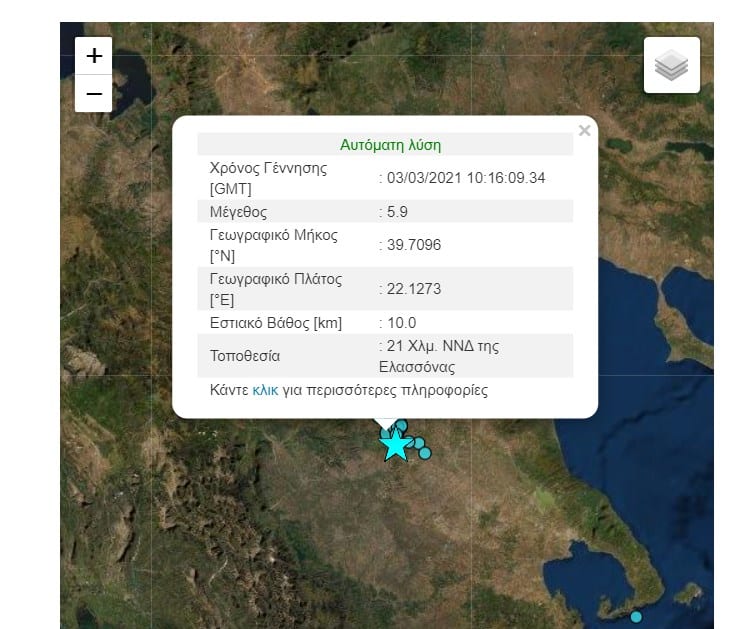Screen dimensions: 742x629
Task: Click the focal depth value 10.0
Action: [x=400, y=322]
